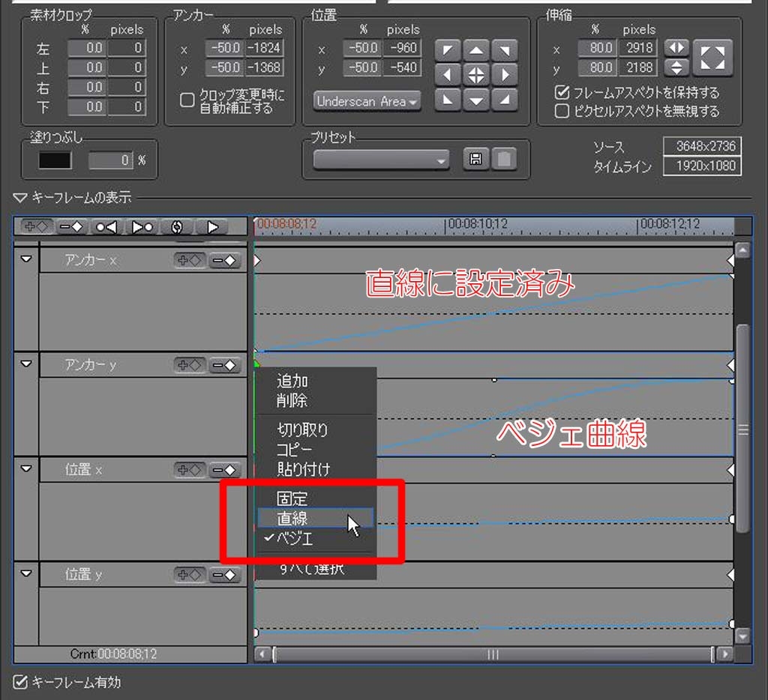Move position to top-right corner
The width and height of the screenshot is (768, 700).
pos(505,50)
